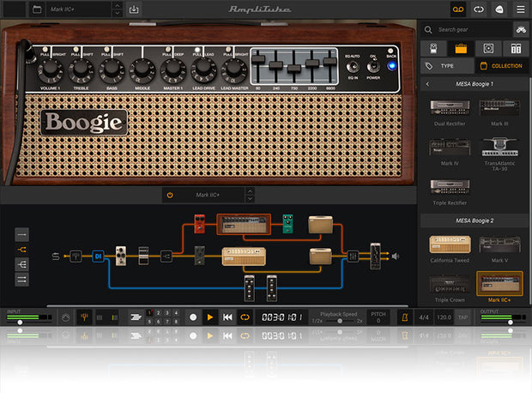Show cabinets gear category
The height and width of the screenshot is (393, 532).
coord(488,49)
